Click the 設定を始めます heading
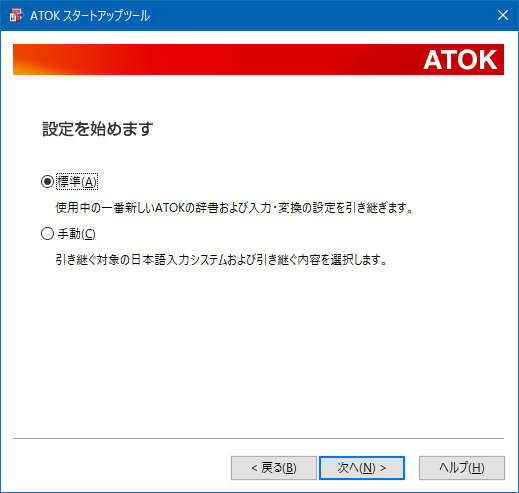Screen dimensions: 519x493 (98, 129)
